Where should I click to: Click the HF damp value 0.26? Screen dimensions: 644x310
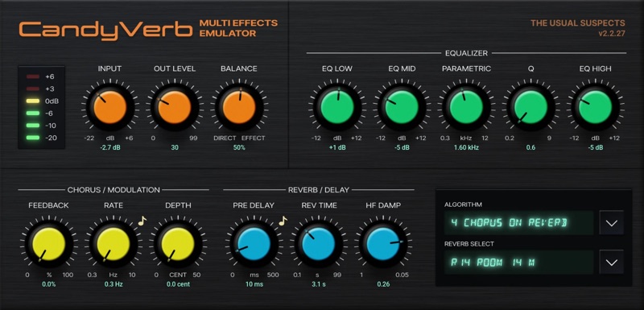pos(383,283)
